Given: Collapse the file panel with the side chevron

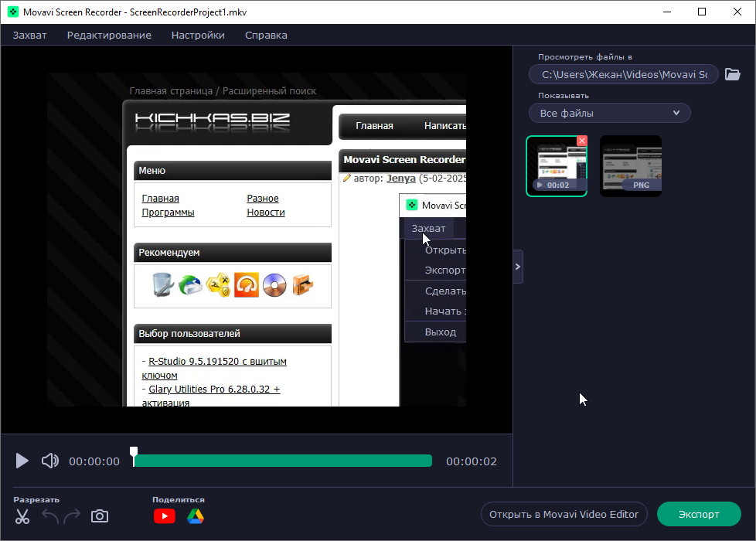Looking at the screenshot, I should click(518, 267).
